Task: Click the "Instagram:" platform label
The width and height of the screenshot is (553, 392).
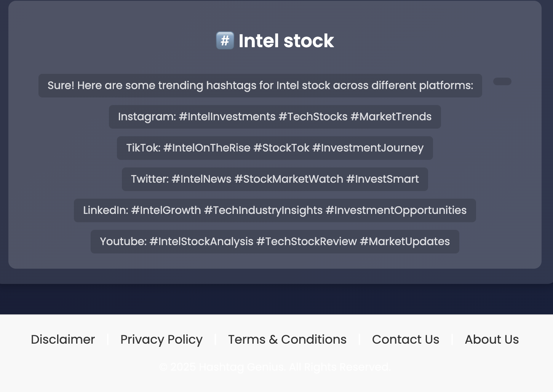Action: 147,117
